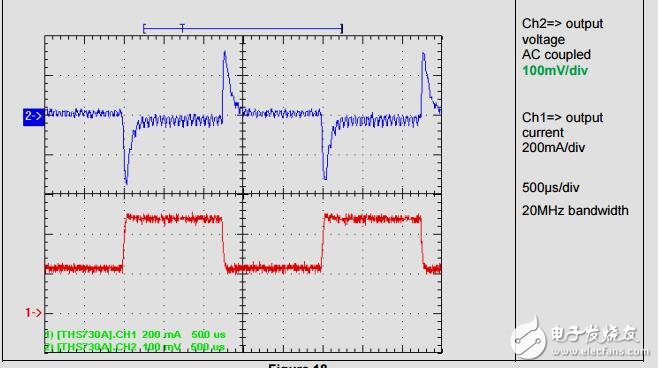Viewport: 658px width, 368px height.
Task: Click the blue channel 2 ground marker
Action: click(34, 117)
